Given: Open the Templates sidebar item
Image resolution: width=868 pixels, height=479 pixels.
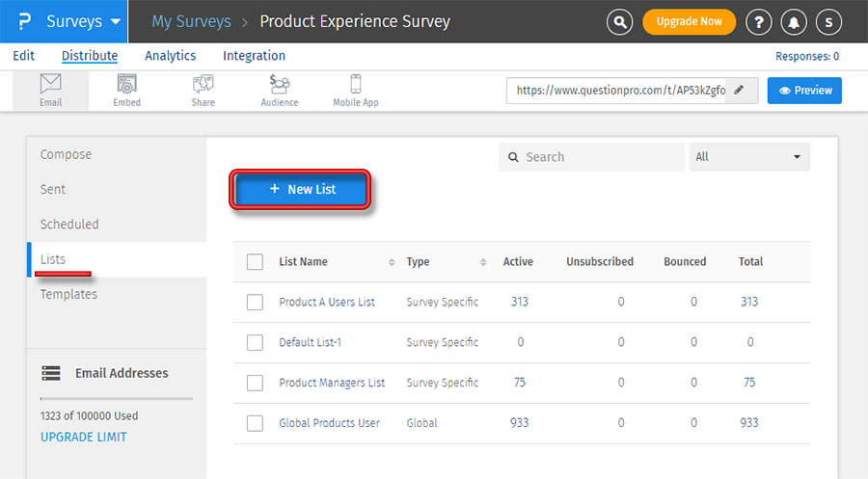Looking at the screenshot, I should 68,294.
